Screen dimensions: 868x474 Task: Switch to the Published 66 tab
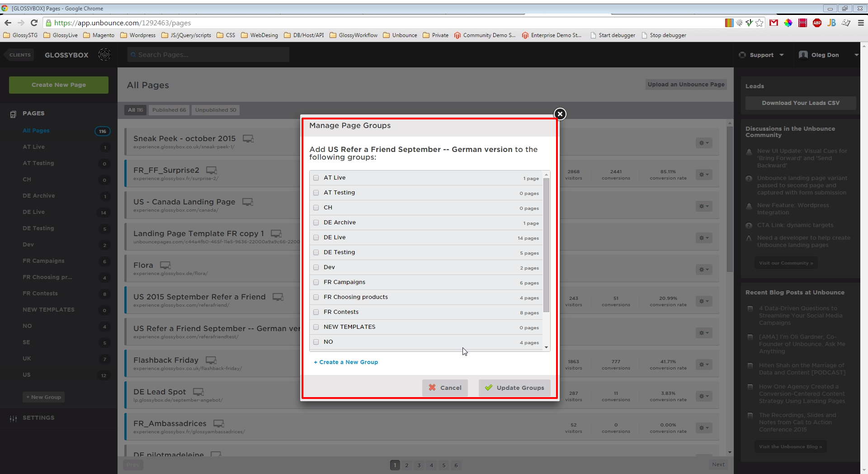(169, 110)
